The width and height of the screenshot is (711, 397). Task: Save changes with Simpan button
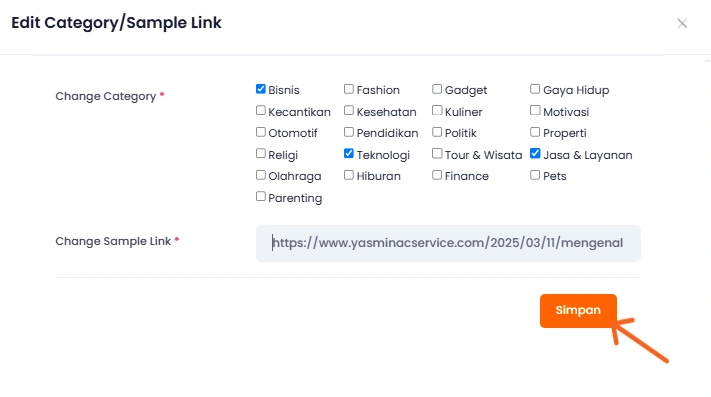click(x=578, y=310)
